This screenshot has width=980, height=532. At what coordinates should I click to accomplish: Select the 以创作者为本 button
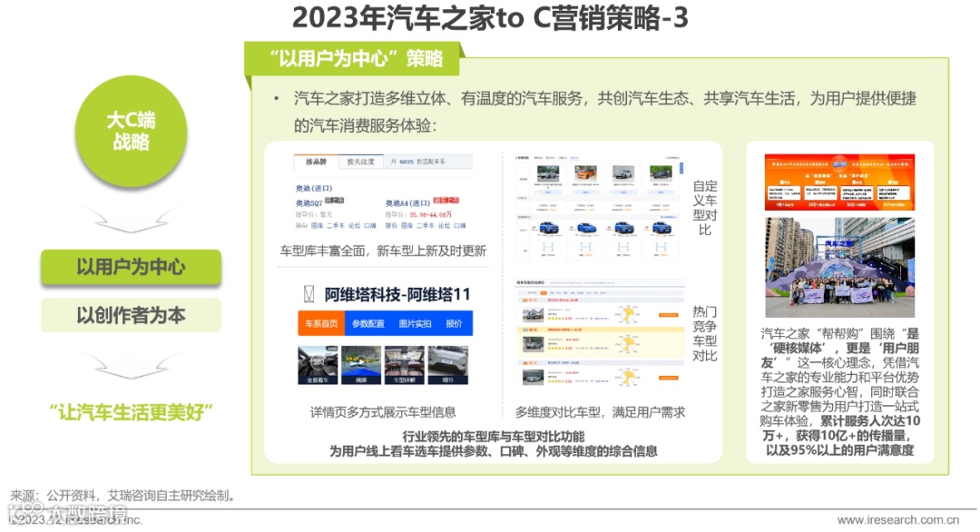click(132, 315)
